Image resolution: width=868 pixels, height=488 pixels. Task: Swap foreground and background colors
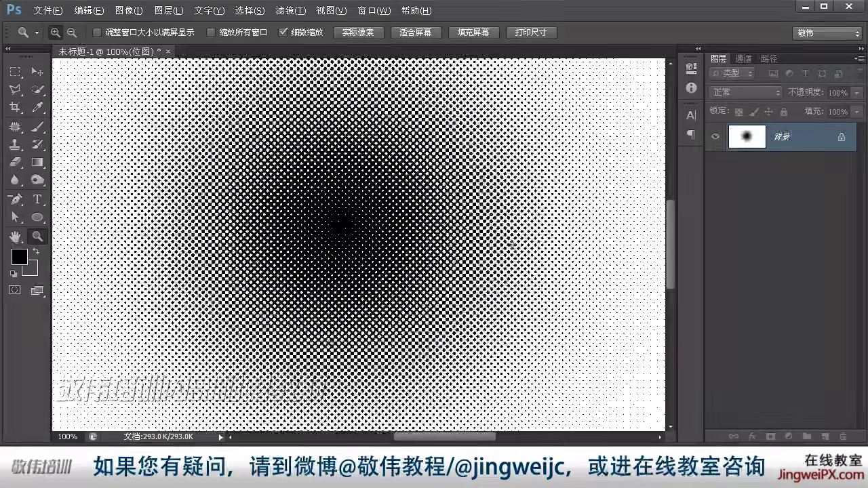(x=35, y=251)
